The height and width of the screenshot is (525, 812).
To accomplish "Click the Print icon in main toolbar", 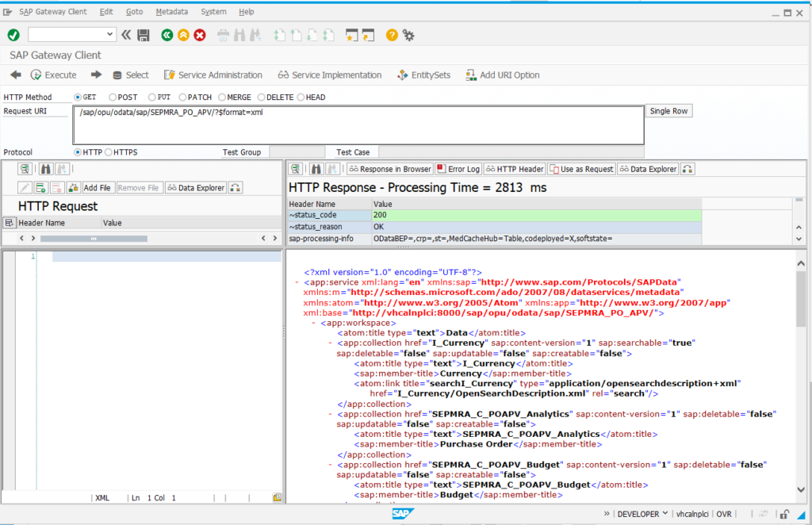I will pos(223,35).
